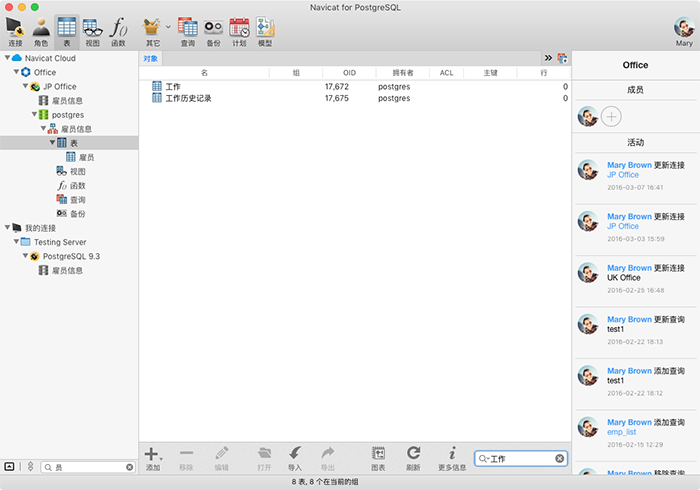Open the emp_list activity link
This screenshot has height=490, width=700.
(x=621, y=432)
